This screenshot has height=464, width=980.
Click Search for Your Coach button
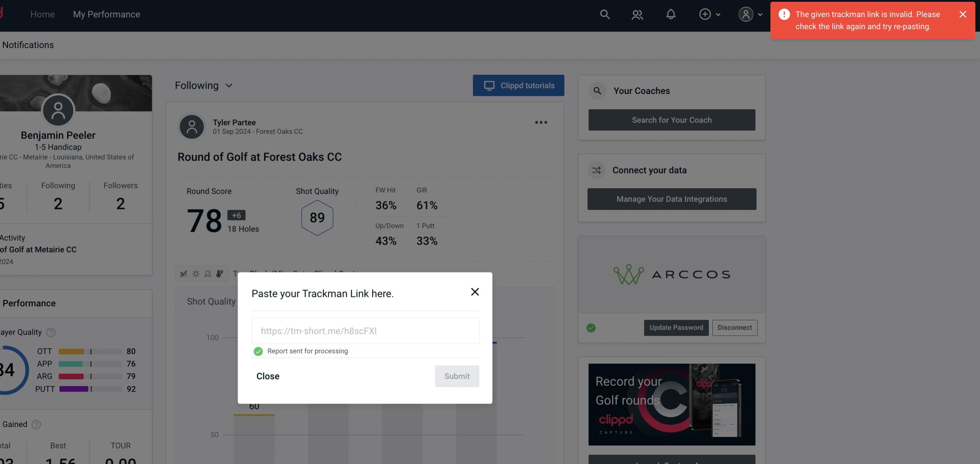point(672,119)
